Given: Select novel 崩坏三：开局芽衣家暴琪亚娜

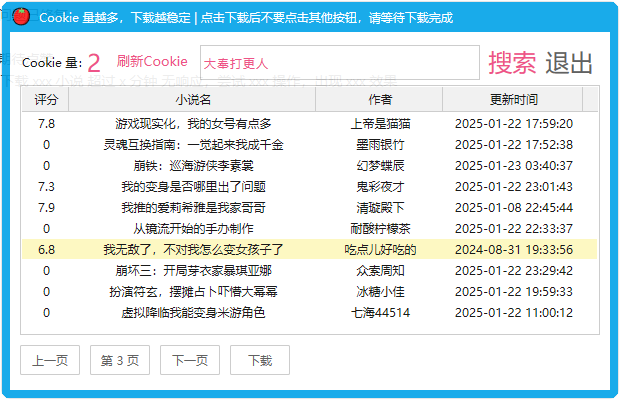Looking at the screenshot, I should click(193, 270).
